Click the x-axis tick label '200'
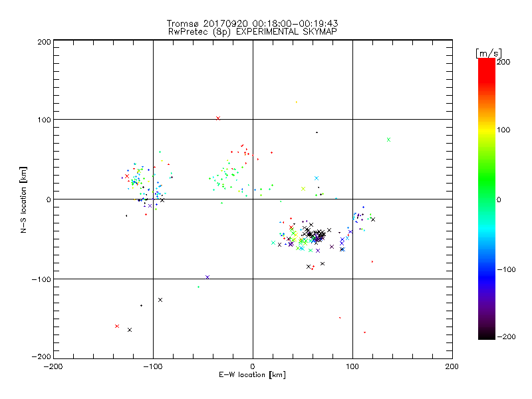The height and width of the screenshot is (399, 532). pos(452,366)
